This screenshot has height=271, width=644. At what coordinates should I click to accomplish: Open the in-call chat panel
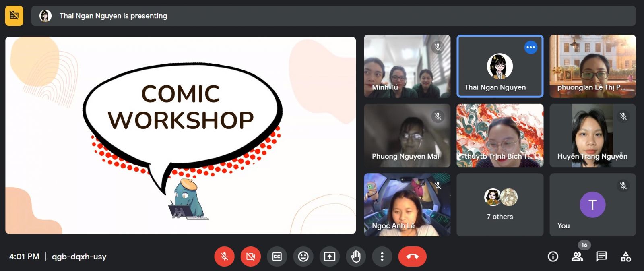pyautogui.click(x=601, y=257)
